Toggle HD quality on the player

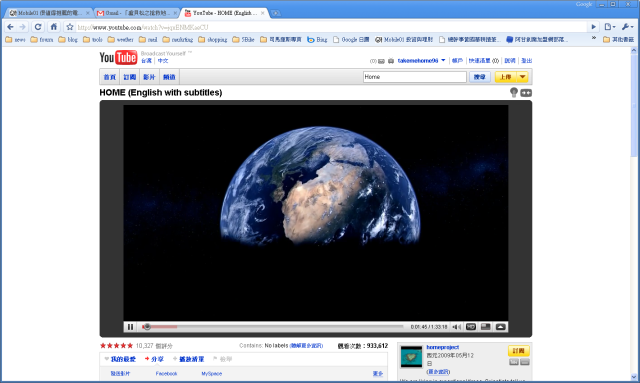point(471,327)
